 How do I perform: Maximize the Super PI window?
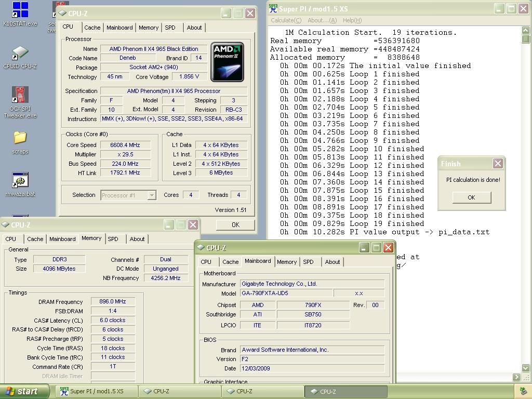(x=511, y=8)
